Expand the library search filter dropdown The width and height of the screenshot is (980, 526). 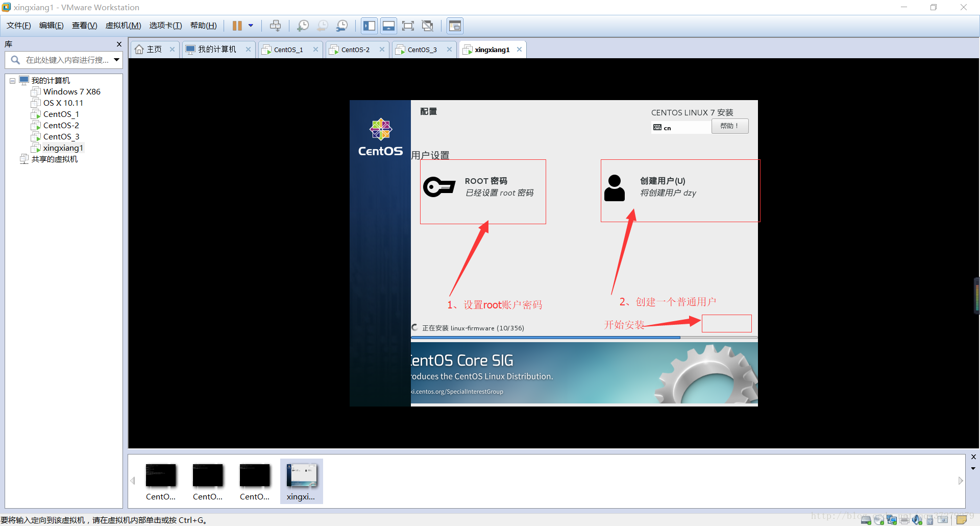point(117,60)
